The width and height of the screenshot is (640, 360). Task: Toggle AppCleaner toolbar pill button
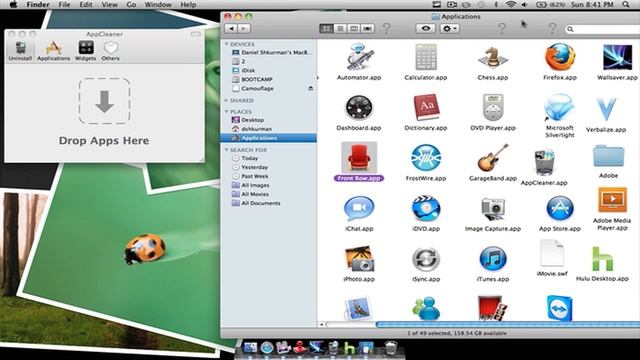click(x=196, y=34)
